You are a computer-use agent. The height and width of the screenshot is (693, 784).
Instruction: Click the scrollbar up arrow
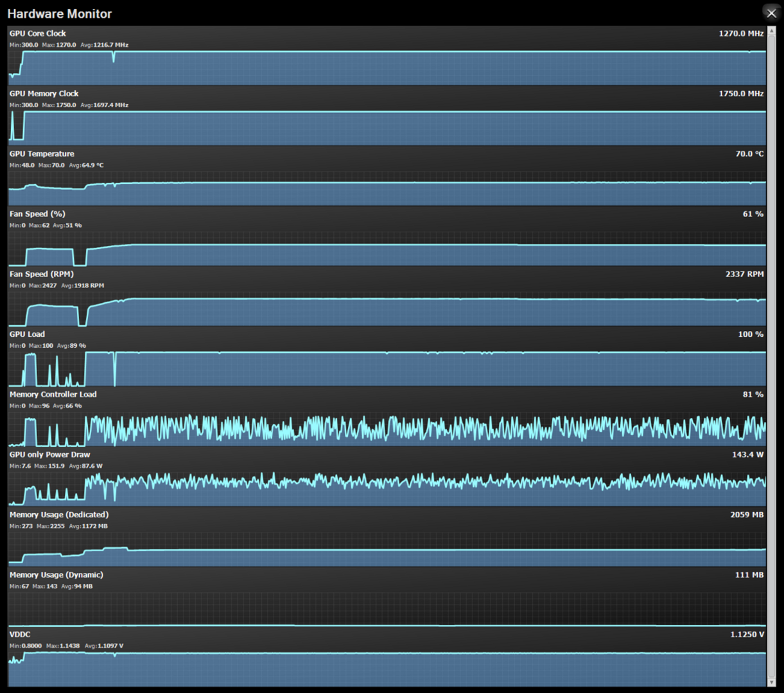771,30
